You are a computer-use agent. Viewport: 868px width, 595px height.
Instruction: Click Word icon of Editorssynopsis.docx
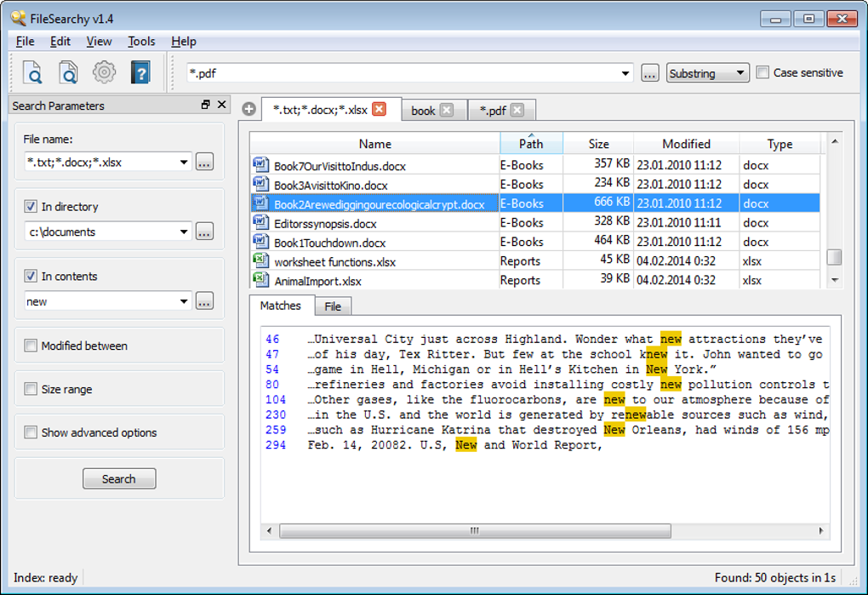pyautogui.click(x=260, y=222)
